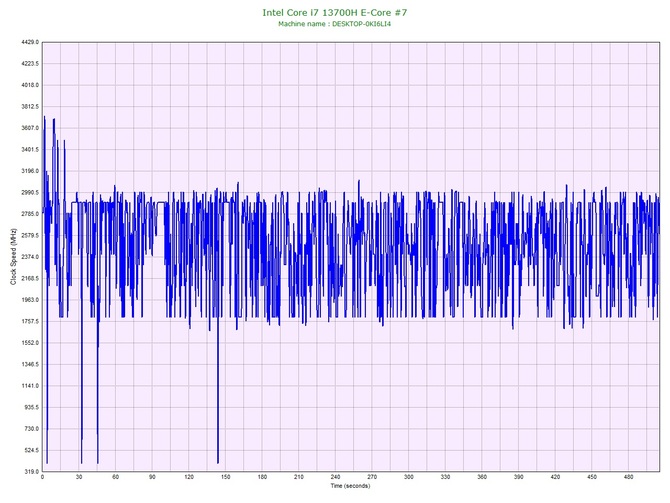The width and height of the screenshot is (670, 503).
Task: Click the y-axis value 3196.0
Action: pos(30,171)
